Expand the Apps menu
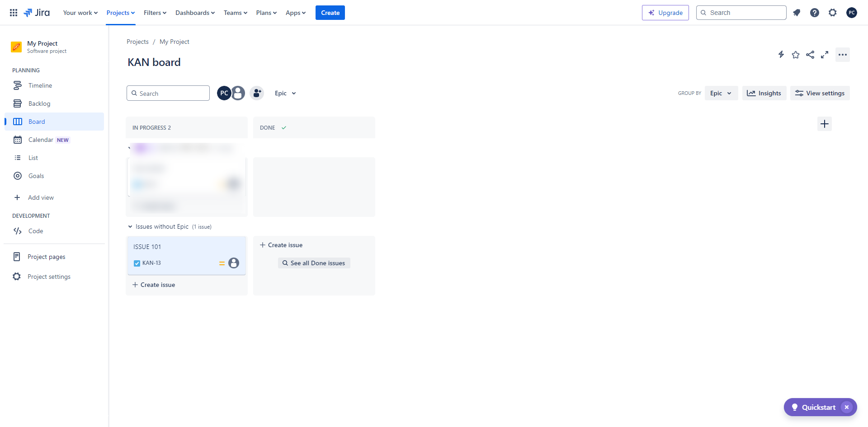The width and height of the screenshot is (868, 427). pos(296,13)
